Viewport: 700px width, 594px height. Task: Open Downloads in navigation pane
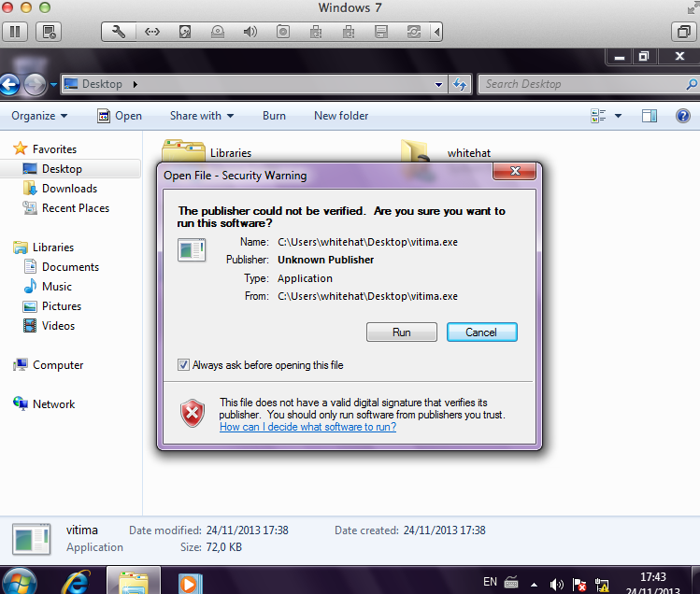pos(60,189)
